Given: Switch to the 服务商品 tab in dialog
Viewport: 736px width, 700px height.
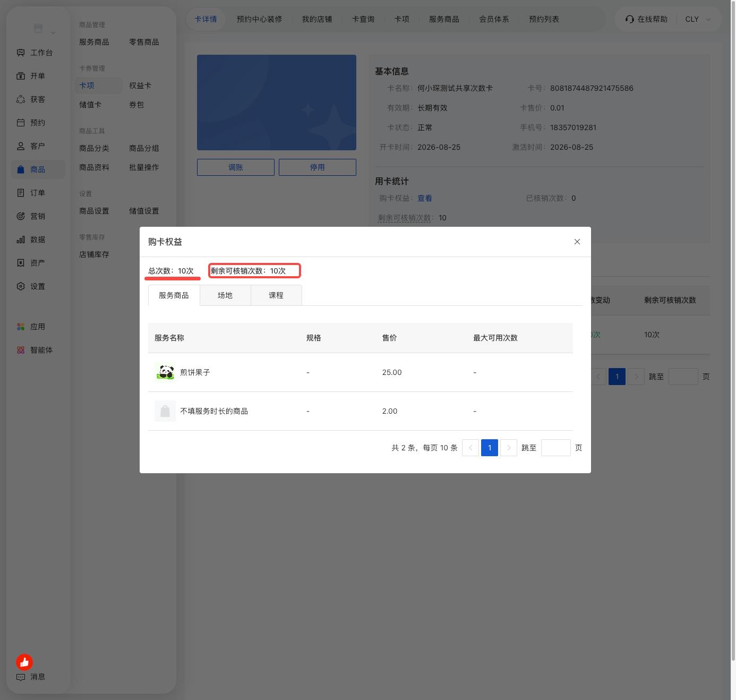Looking at the screenshot, I should click(174, 295).
